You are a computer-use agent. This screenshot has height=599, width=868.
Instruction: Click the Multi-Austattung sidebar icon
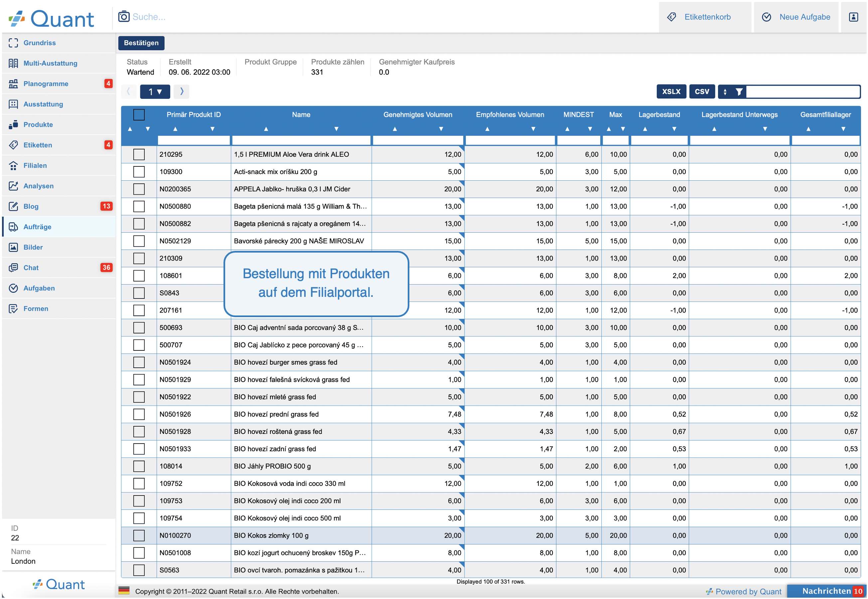(13, 63)
